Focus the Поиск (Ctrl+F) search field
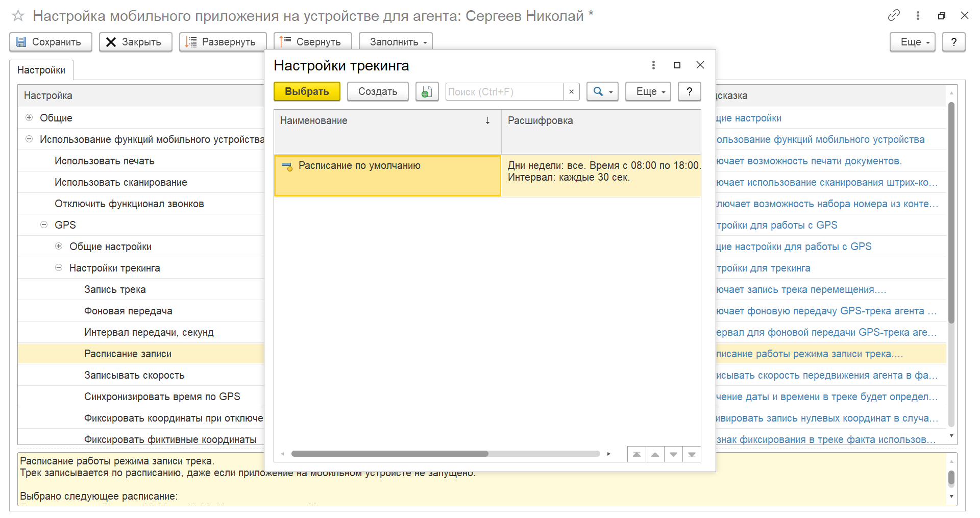 click(504, 91)
